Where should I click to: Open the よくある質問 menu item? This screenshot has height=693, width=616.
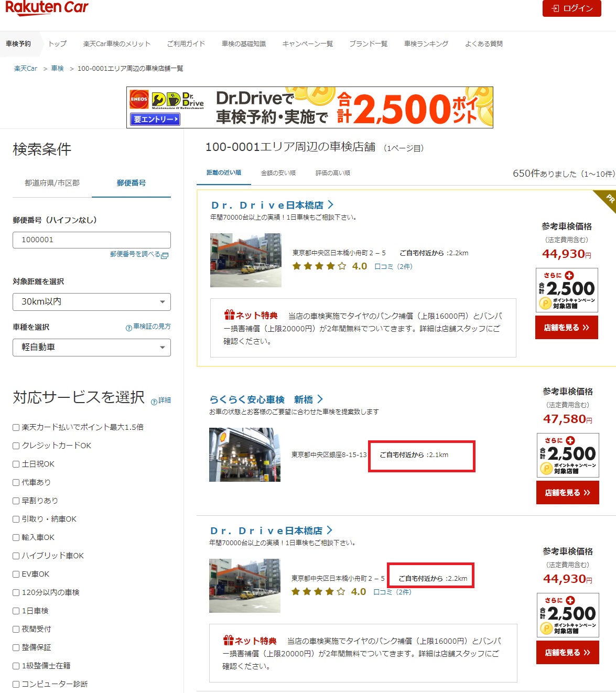tap(484, 44)
